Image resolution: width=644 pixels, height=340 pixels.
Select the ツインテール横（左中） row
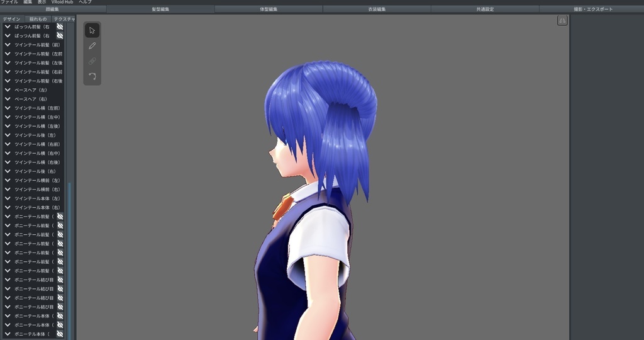pos(34,116)
